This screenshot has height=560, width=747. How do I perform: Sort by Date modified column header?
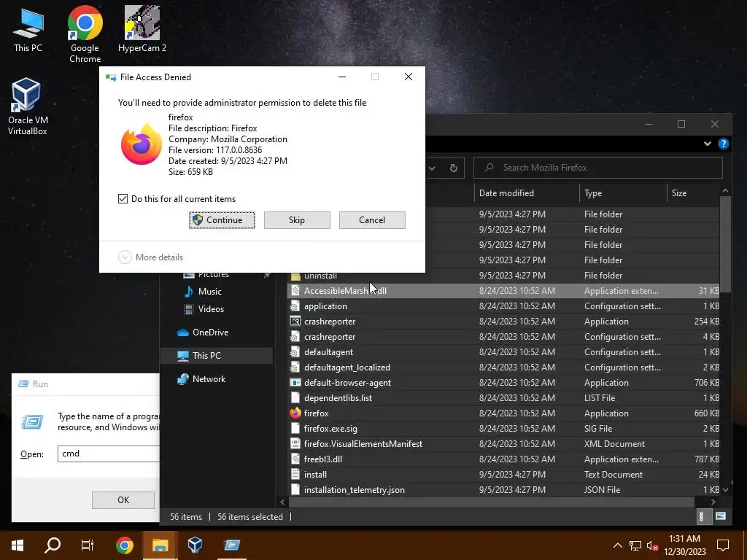pos(527,192)
